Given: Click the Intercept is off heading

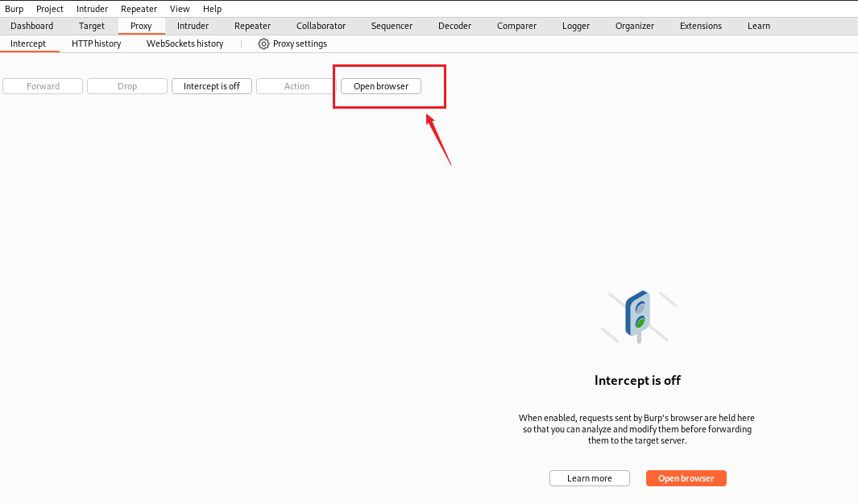Looking at the screenshot, I should pyautogui.click(x=637, y=381).
